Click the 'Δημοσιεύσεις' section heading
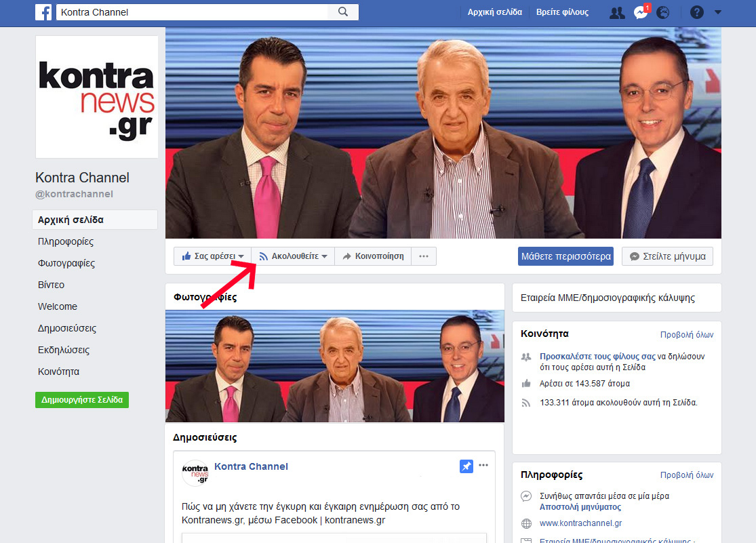 205,438
